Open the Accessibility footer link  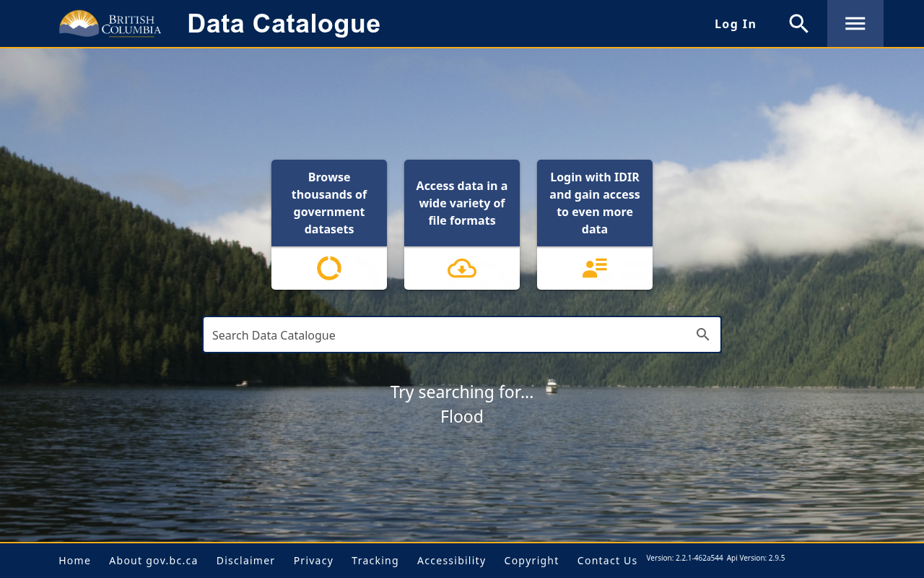pyautogui.click(x=452, y=561)
